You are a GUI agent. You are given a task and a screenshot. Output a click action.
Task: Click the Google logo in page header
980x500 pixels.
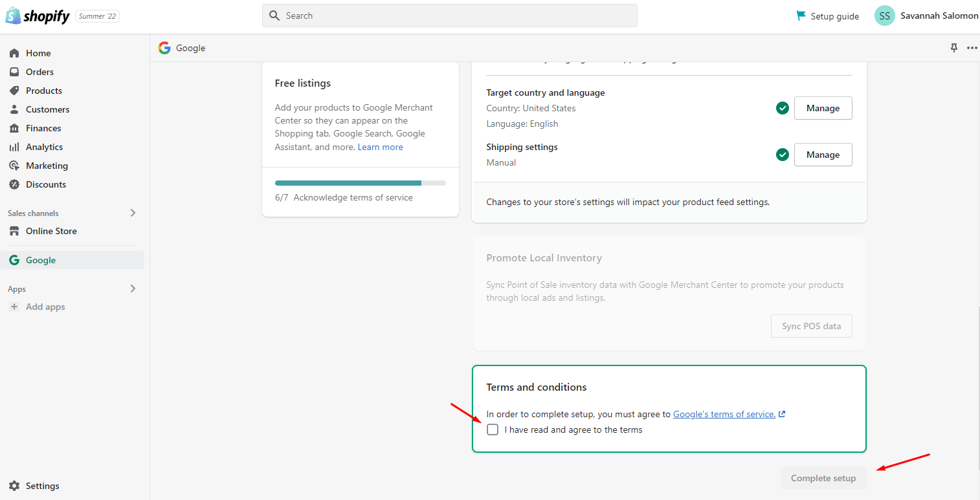164,48
